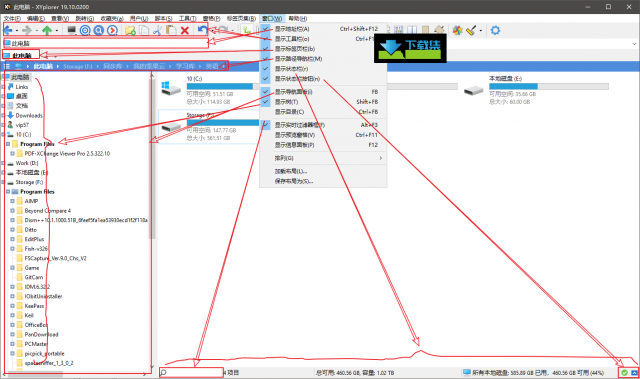Click the Storage (F:) usage bar
This screenshot has height=379, width=640.
coord(223,122)
